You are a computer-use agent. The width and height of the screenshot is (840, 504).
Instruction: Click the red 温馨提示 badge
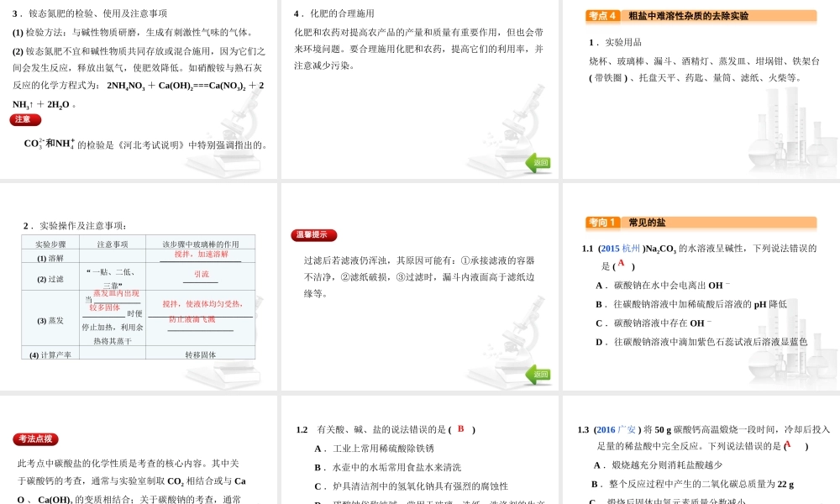click(314, 234)
